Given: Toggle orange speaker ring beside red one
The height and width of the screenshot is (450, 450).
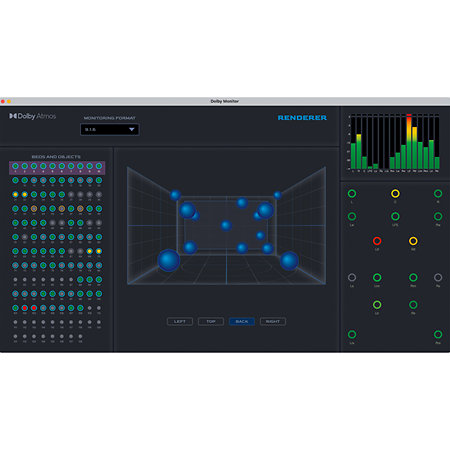Looking at the screenshot, I should pyautogui.click(x=413, y=241).
